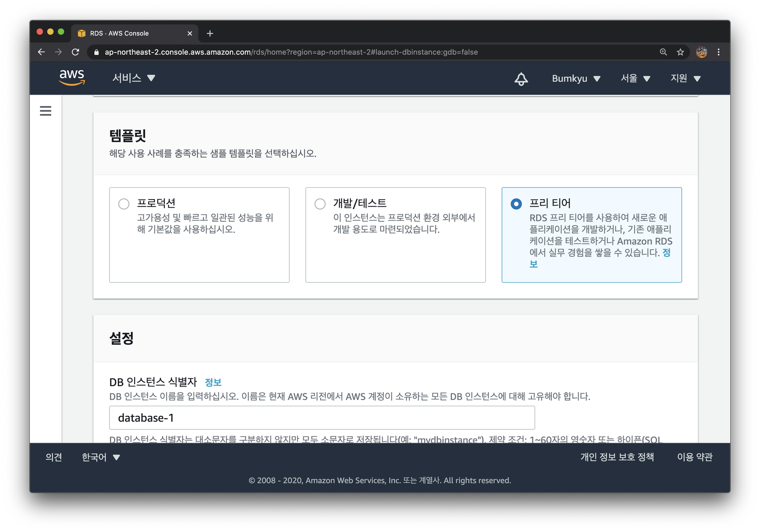Viewport: 760px width, 532px height.
Task: Close the RDS AWS Console tab
Action: (190, 33)
